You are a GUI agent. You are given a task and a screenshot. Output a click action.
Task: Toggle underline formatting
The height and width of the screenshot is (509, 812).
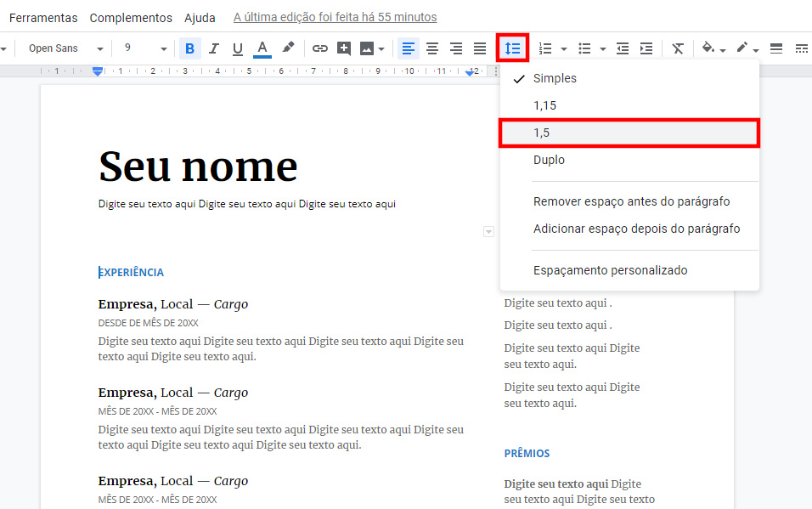[237, 48]
